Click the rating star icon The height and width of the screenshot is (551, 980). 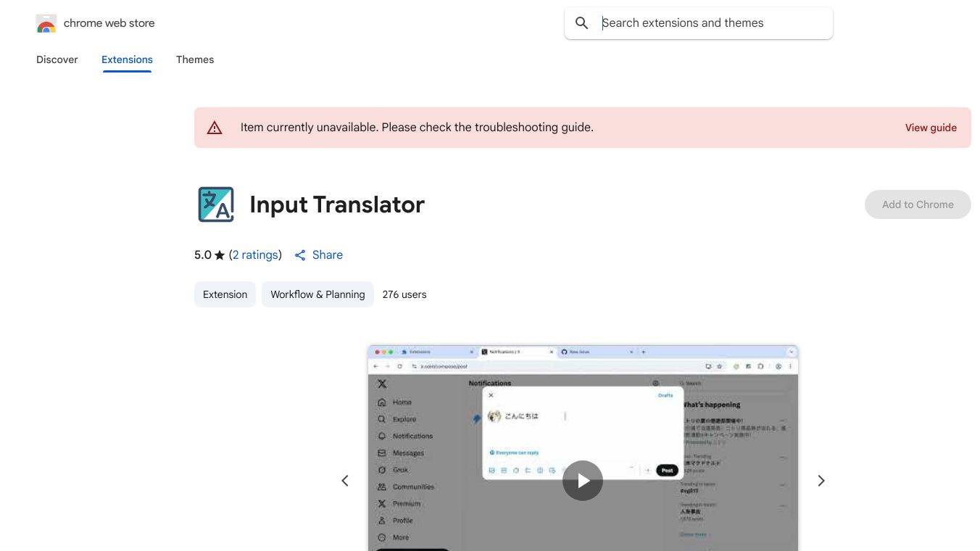[x=220, y=255]
